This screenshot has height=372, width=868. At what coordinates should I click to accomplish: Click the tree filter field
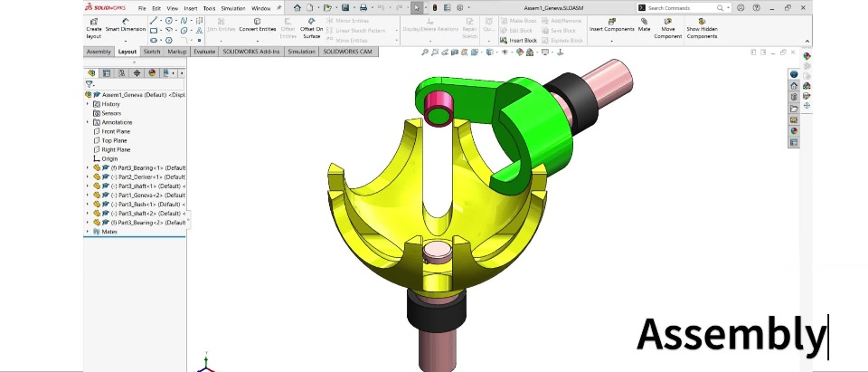click(135, 84)
